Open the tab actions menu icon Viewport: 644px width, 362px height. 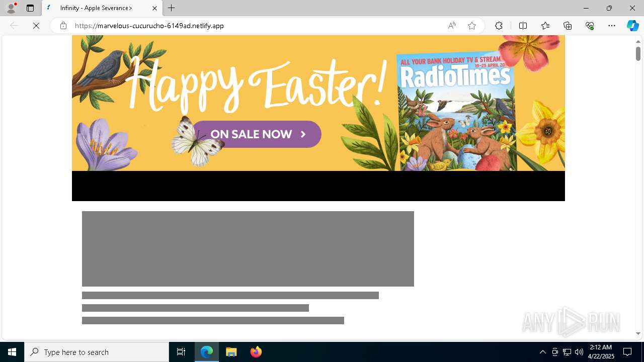pyautogui.click(x=30, y=8)
